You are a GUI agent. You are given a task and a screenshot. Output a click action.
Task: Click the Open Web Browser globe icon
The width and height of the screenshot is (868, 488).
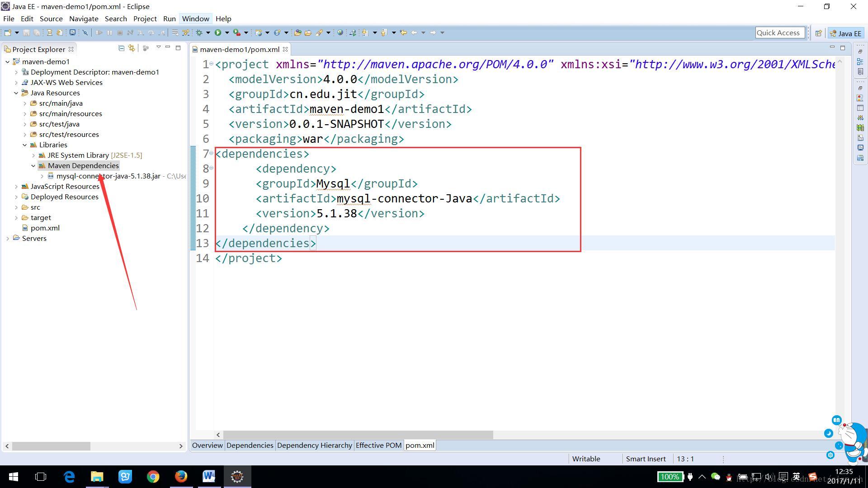(340, 33)
